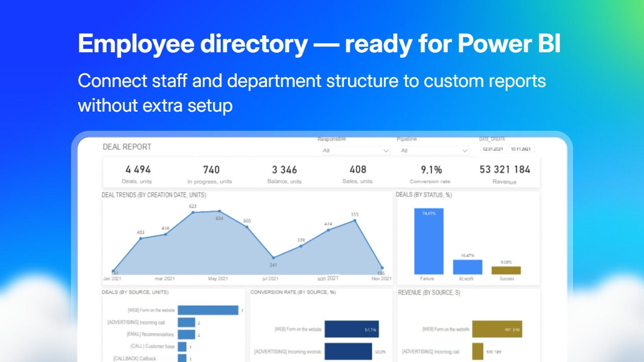Select the Customer base bar in Deals by Source
Screen dimensions: 644x362
click(x=182, y=346)
